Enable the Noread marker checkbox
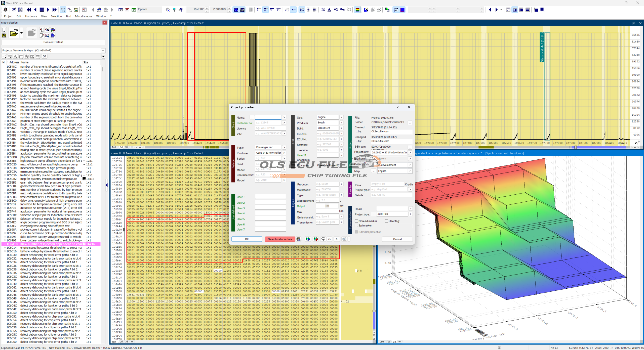This screenshot has width=644, height=350. point(356,221)
